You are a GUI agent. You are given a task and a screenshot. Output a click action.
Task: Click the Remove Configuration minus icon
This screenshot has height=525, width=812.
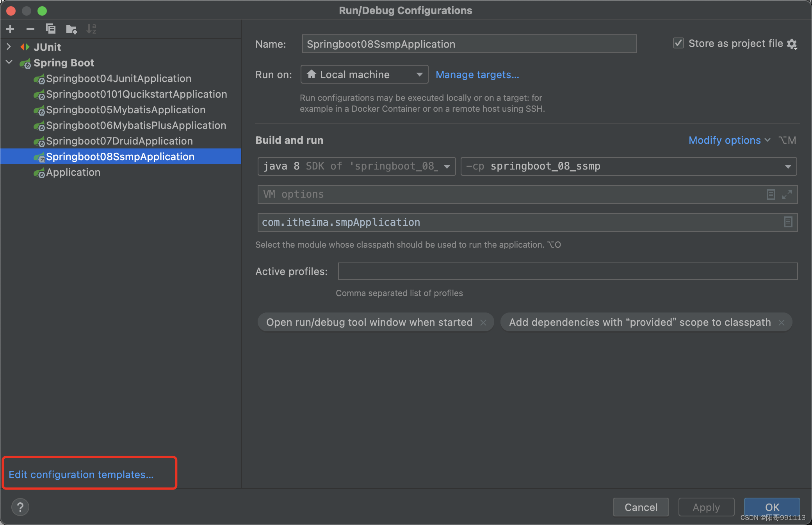pos(30,29)
